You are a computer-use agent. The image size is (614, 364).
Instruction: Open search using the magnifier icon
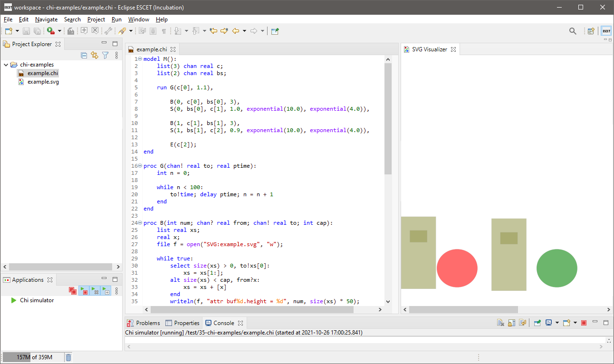point(572,30)
